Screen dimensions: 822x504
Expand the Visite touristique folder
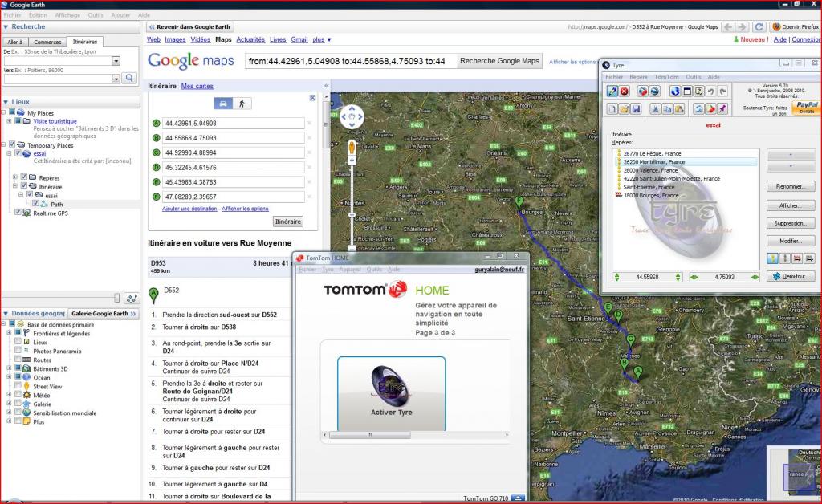coord(9,120)
